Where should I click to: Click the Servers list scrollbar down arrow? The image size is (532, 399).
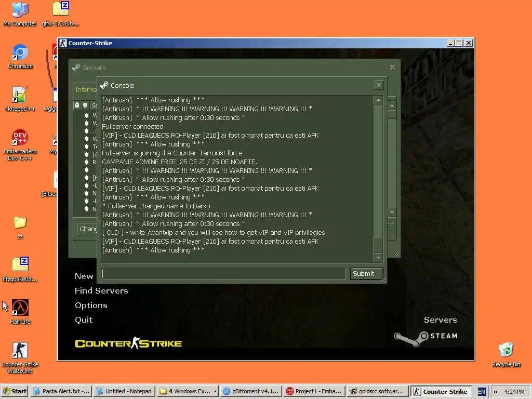392,212
